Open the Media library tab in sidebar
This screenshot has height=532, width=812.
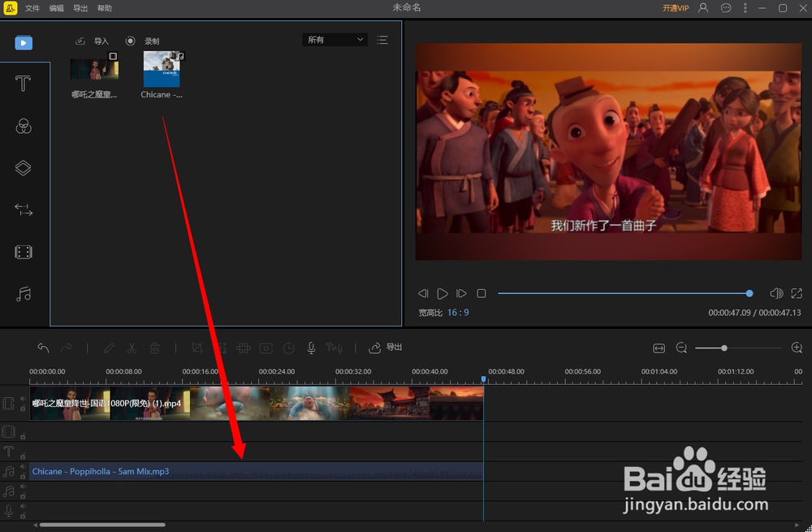24,42
